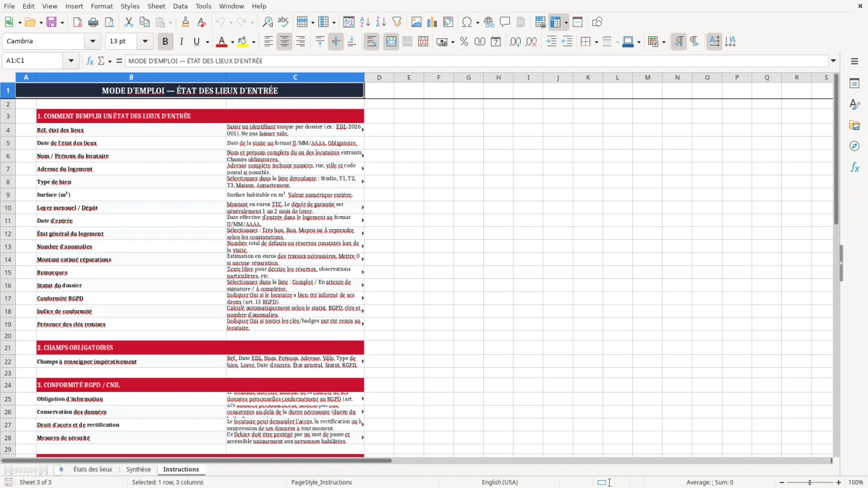Viewport: 868px width, 488px height.
Task: Click Draw Functions shapes icon
Action: pos(597,22)
